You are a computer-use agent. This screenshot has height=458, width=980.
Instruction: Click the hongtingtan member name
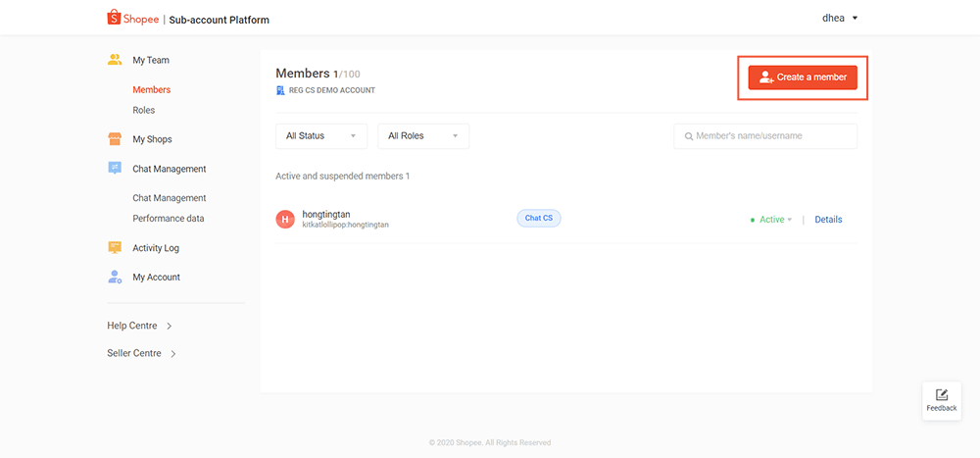coord(326,214)
